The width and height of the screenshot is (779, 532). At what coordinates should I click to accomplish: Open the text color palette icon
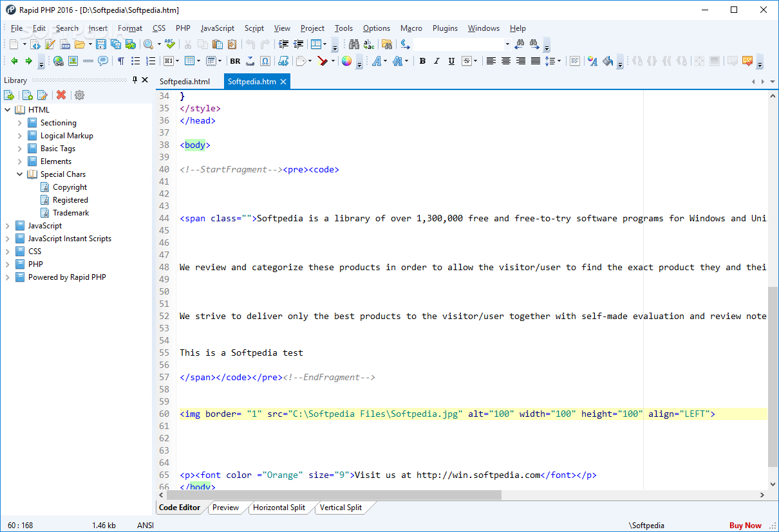tap(592, 61)
